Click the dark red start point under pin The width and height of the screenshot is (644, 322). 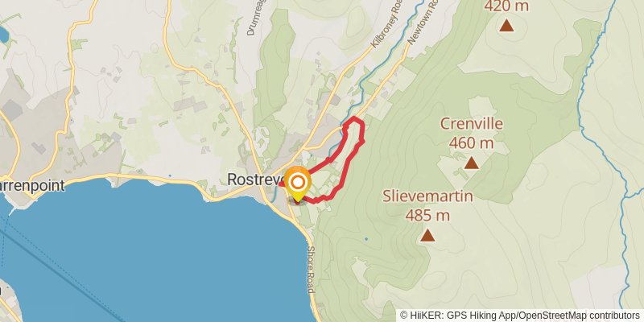(x=297, y=202)
